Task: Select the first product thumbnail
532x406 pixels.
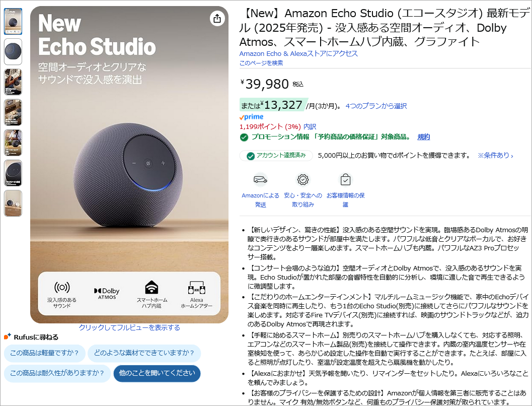Action: pos(13,21)
